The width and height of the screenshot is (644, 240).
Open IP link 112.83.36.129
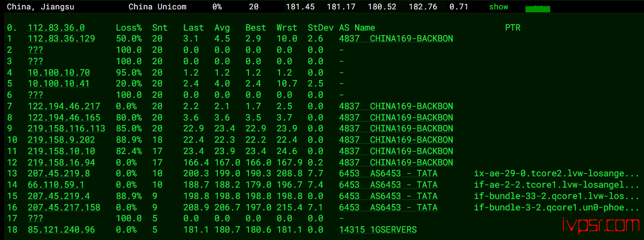[62, 39]
